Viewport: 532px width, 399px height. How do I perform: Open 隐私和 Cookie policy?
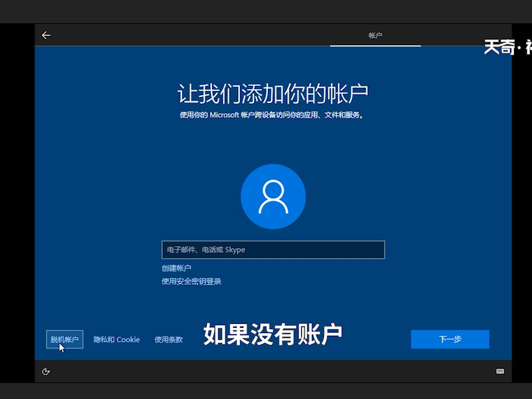[116, 339]
